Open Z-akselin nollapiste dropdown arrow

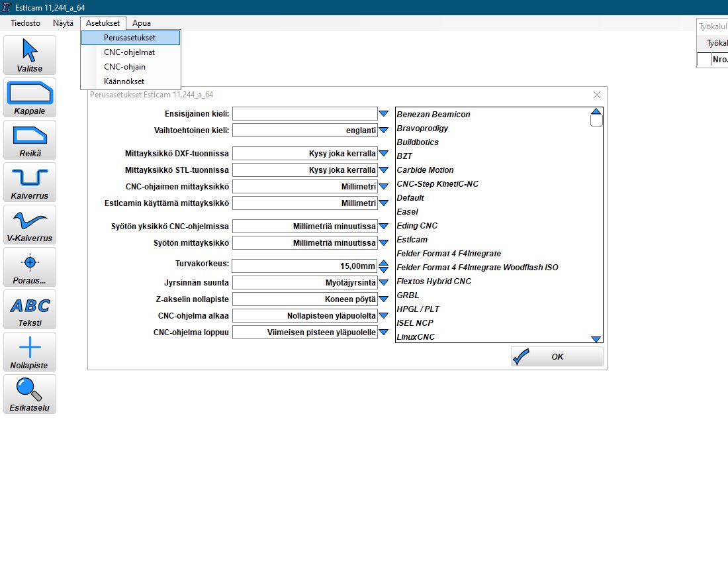pos(383,299)
